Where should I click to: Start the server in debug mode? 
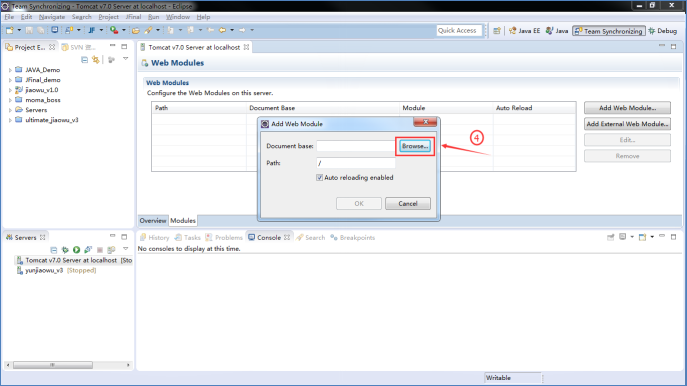click(65, 249)
